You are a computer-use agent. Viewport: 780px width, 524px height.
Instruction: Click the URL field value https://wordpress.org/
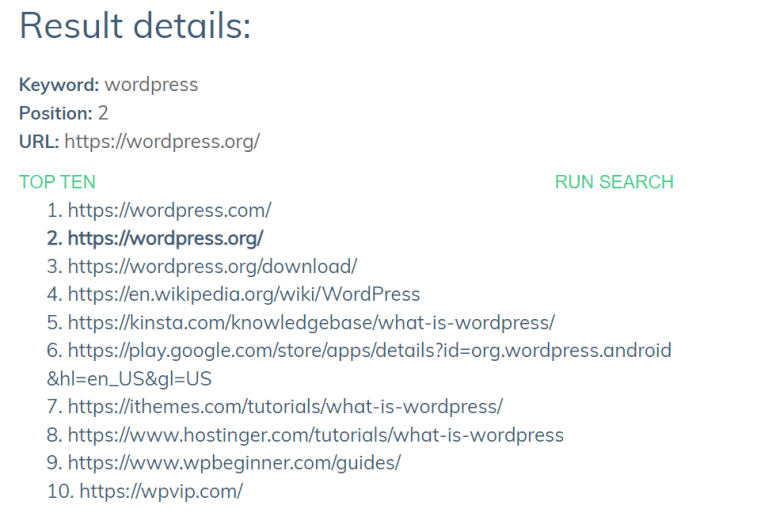tap(162, 142)
